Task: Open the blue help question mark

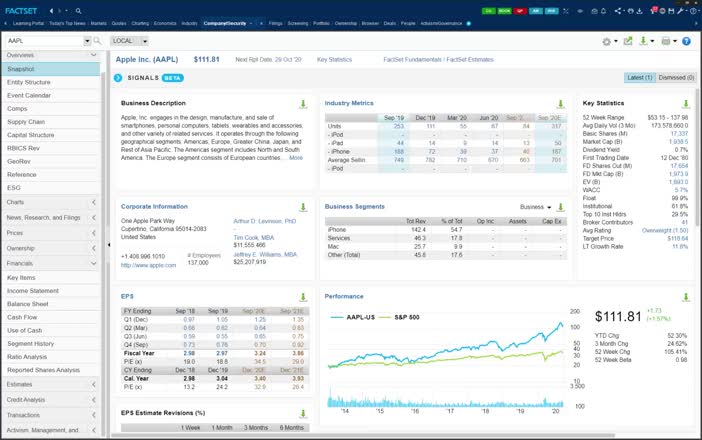Action: pyautogui.click(x=686, y=41)
